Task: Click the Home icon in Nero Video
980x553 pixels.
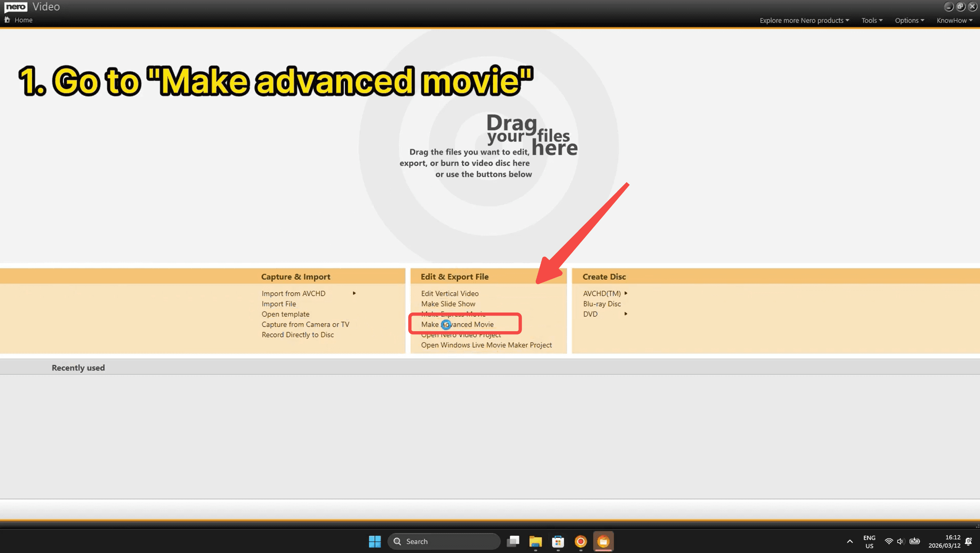Action: click(7, 20)
